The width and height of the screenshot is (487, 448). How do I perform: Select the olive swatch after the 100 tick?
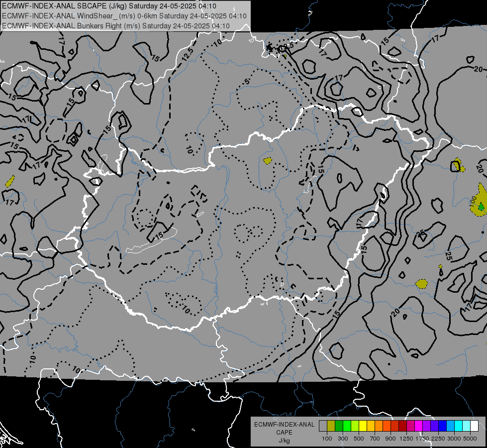coord(331,426)
